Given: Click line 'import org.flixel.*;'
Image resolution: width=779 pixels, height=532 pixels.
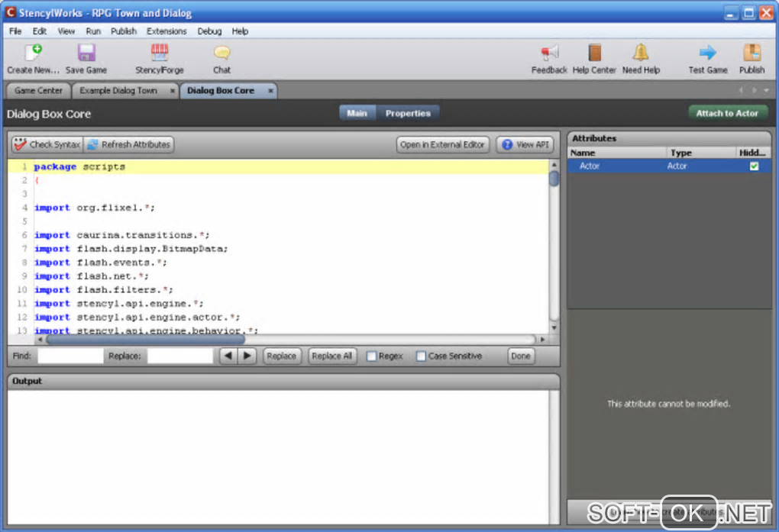Looking at the screenshot, I should pos(95,208).
